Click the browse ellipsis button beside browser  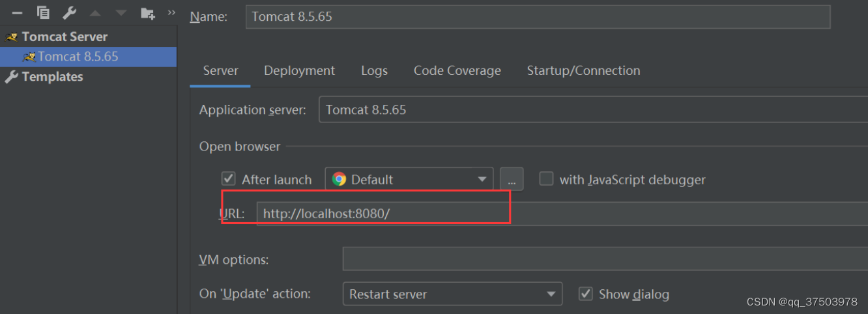pyautogui.click(x=512, y=179)
